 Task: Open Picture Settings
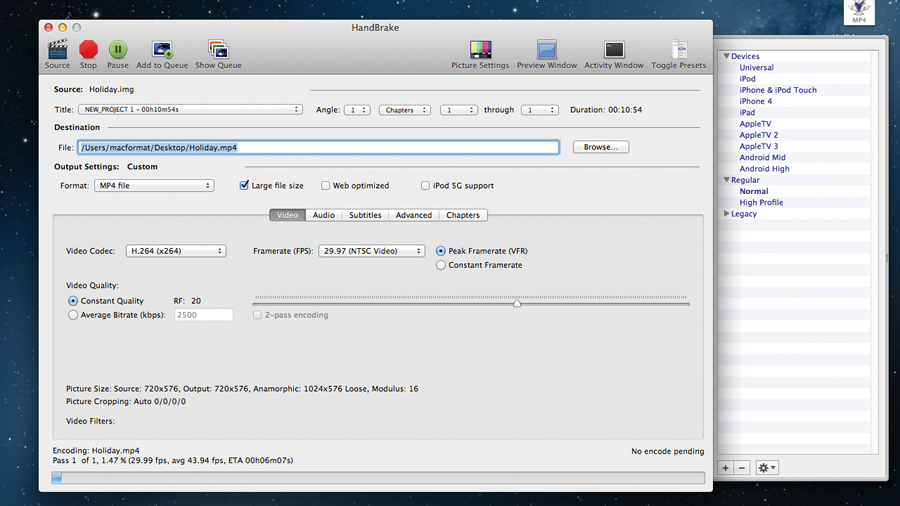click(x=480, y=49)
